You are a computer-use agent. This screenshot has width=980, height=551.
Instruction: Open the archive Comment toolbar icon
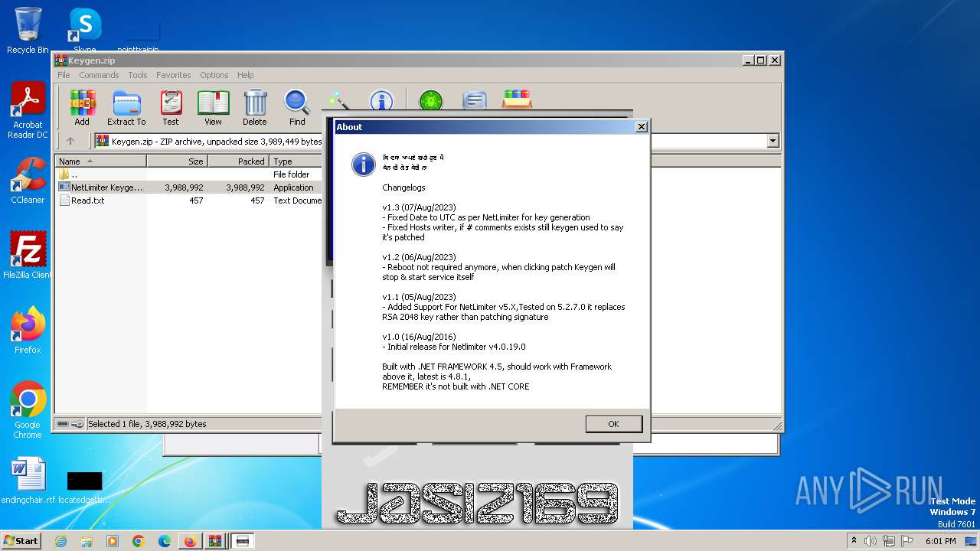pyautogui.click(x=475, y=100)
